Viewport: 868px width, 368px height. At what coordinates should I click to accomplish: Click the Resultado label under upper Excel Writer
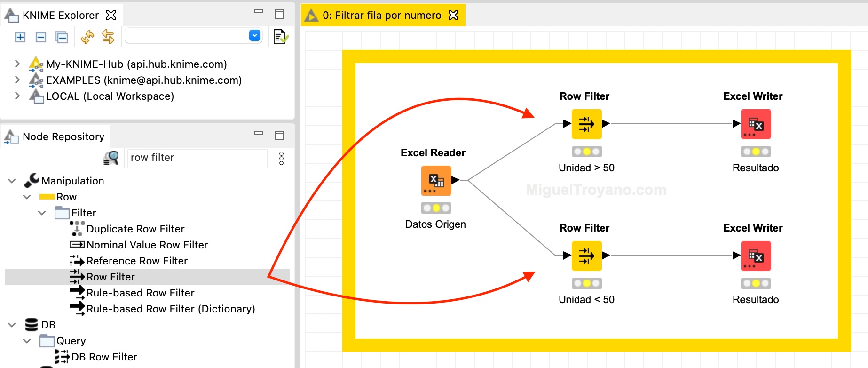click(x=756, y=168)
